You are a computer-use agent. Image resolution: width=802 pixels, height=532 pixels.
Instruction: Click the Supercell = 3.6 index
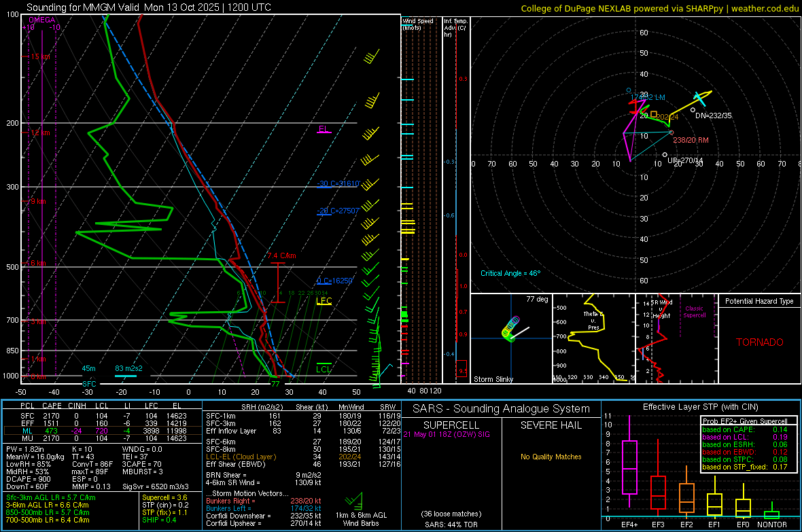pos(164,497)
